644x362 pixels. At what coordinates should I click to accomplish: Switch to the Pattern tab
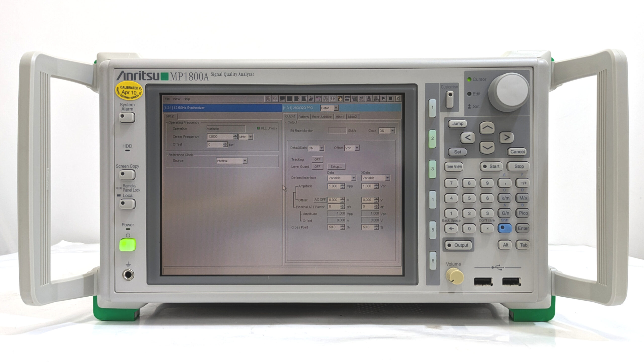303,117
